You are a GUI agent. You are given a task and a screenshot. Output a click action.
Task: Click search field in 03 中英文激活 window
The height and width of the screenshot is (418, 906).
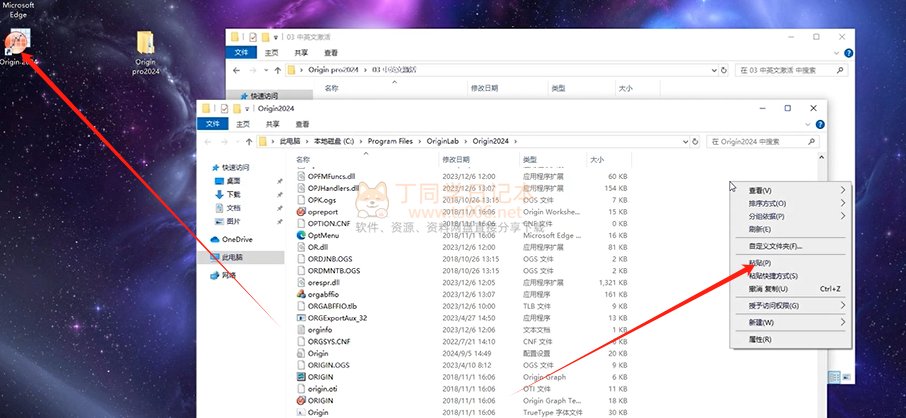(x=791, y=70)
